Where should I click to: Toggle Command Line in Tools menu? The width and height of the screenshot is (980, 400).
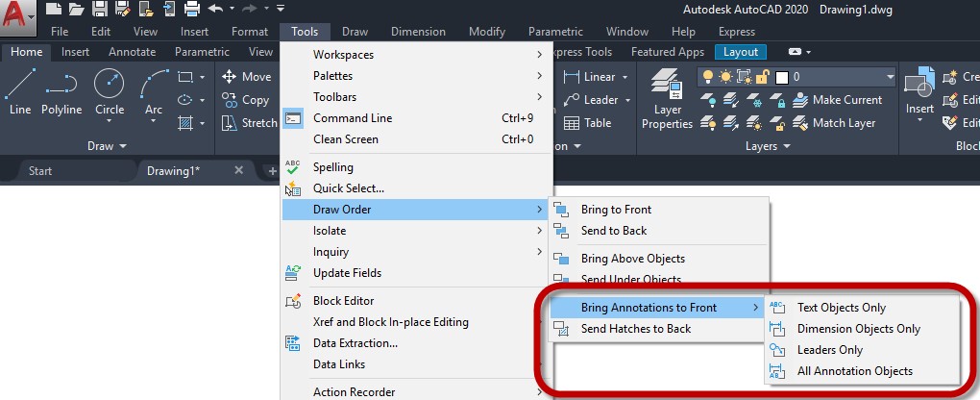pos(416,117)
